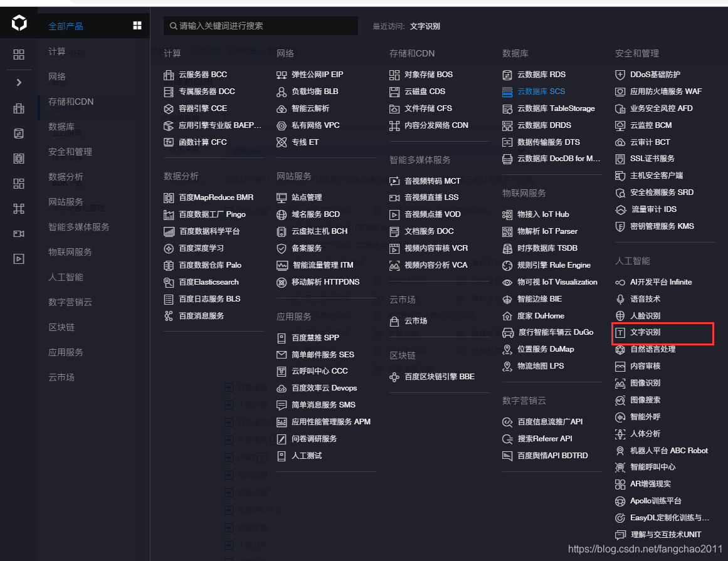Image resolution: width=728 pixels, height=561 pixels.
Task: Open 百度信息流推广API link
Action: coord(550,422)
